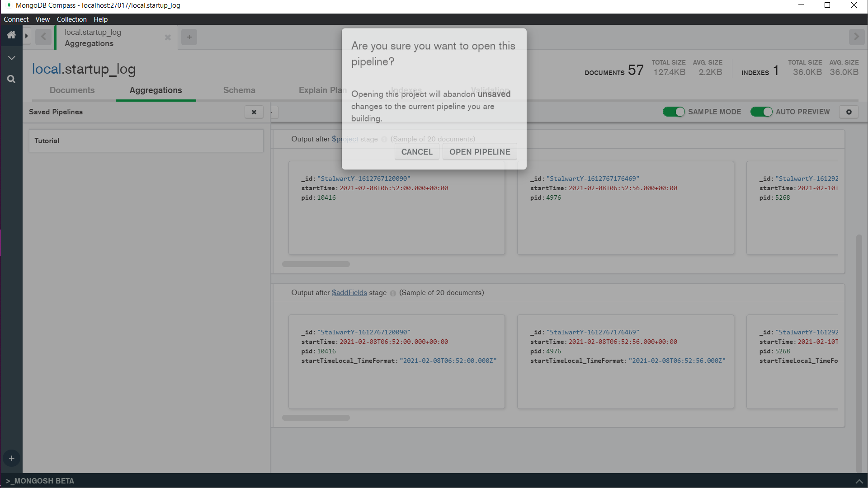Open the Connect menu

point(16,19)
